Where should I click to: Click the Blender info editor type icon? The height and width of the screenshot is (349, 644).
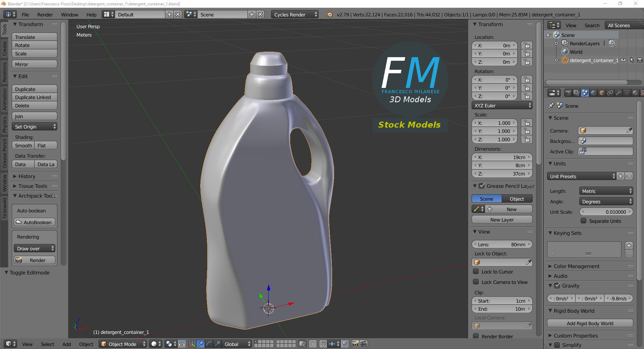[x=10, y=14]
